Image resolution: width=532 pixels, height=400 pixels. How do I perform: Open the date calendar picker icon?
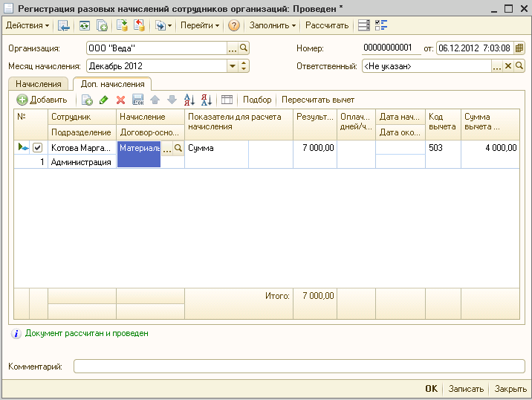tap(519, 48)
